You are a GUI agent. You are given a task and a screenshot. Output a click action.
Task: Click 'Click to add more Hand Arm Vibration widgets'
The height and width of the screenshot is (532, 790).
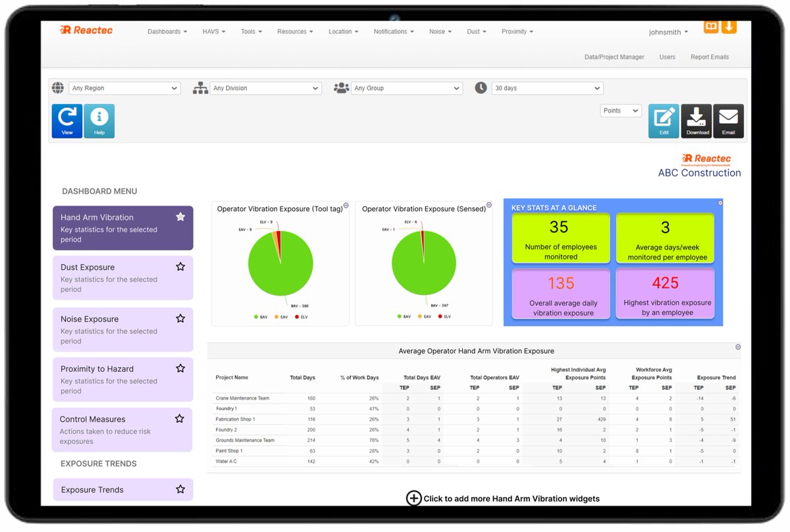click(x=512, y=498)
